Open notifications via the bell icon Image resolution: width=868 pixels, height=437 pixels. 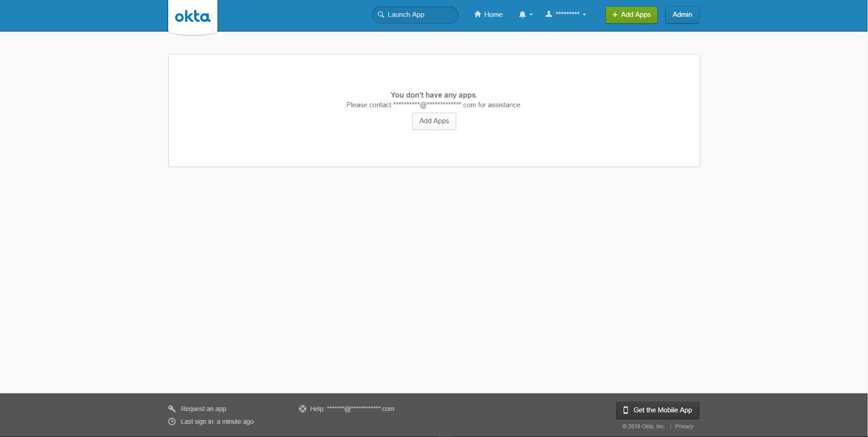[x=522, y=15]
